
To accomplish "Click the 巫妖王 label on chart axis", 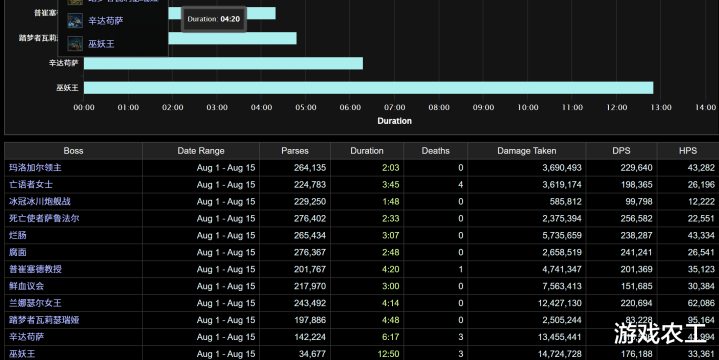I will 67,88.
